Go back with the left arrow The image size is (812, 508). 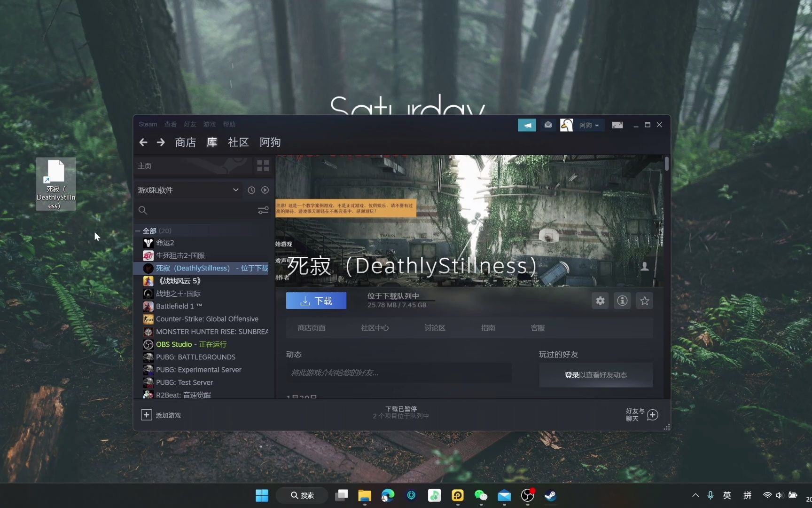143,142
